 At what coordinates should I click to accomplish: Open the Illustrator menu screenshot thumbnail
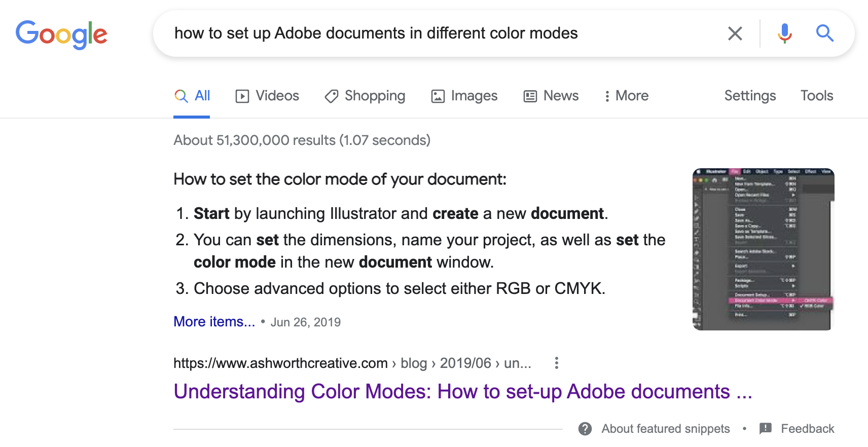coord(763,249)
